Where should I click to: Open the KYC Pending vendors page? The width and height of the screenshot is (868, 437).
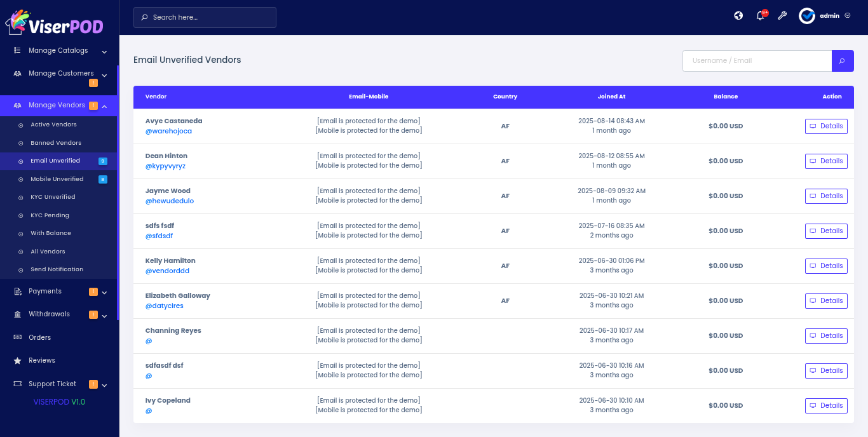coord(50,215)
